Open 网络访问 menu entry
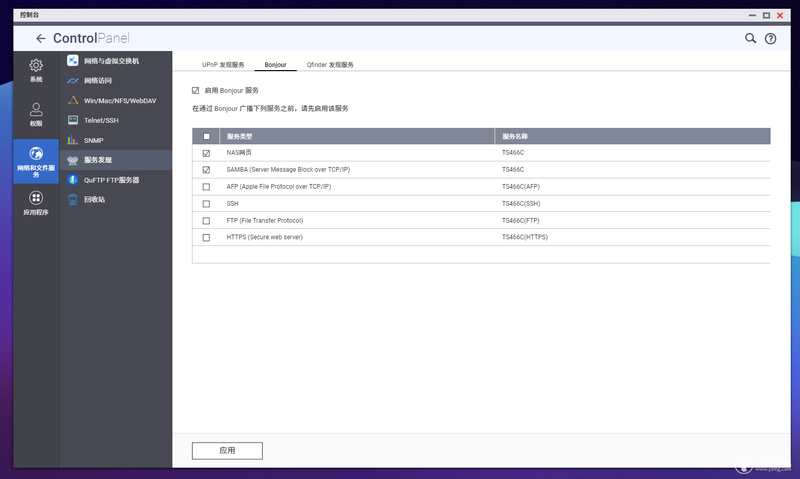800x479 pixels. (116, 81)
